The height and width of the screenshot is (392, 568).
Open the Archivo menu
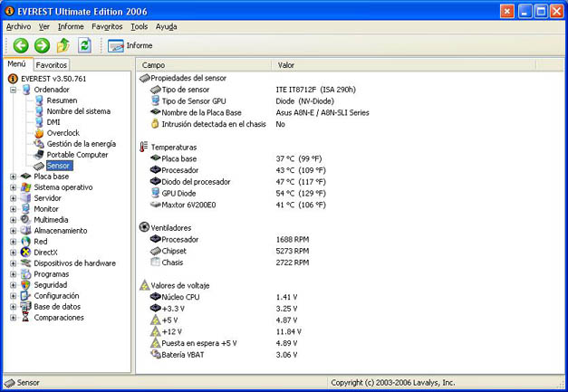[x=18, y=26]
